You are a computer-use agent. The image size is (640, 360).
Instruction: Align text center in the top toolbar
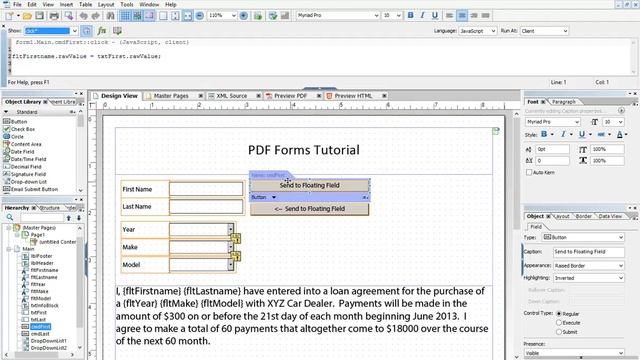(x=462, y=16)
